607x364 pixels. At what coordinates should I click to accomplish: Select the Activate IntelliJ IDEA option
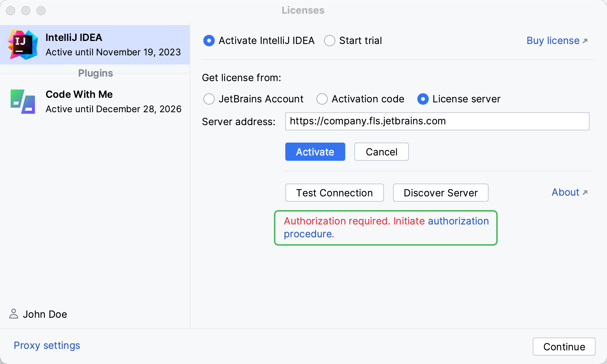pos(209,41)
